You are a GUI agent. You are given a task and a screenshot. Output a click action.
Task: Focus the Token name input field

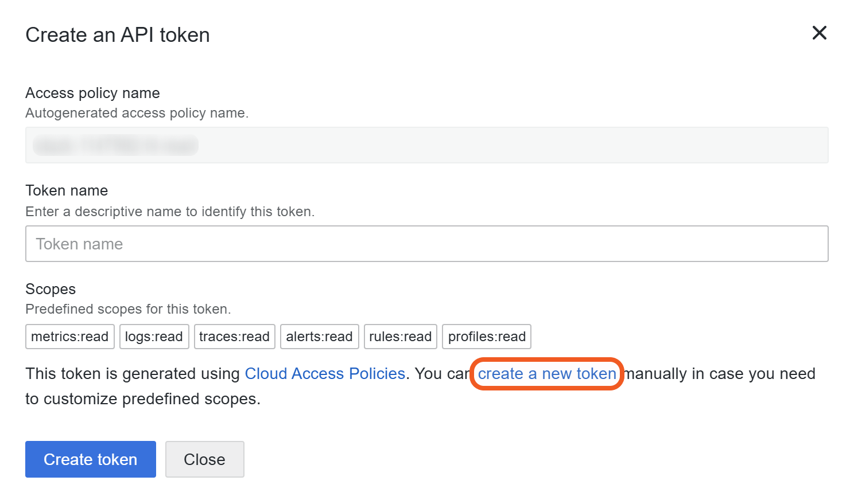coord(426,244)
